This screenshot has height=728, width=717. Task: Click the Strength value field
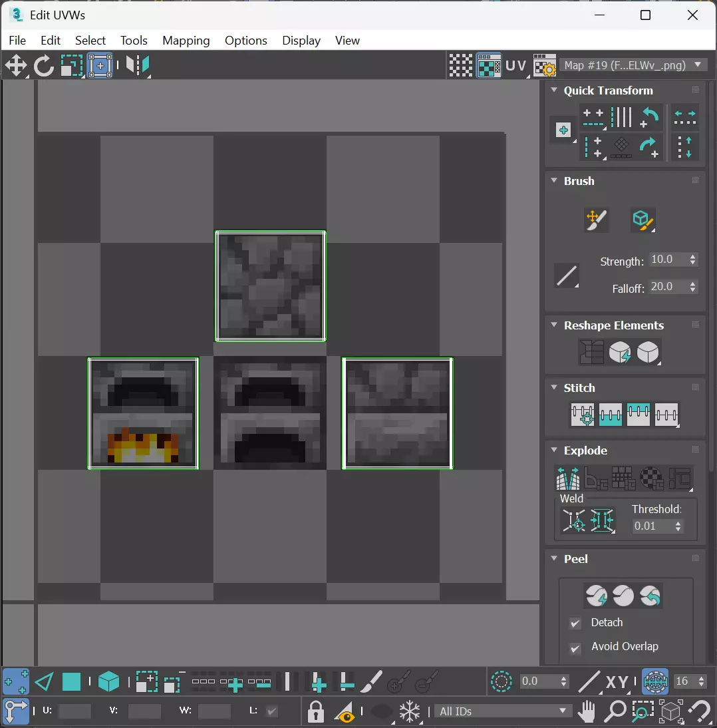(x=668, y=259)
